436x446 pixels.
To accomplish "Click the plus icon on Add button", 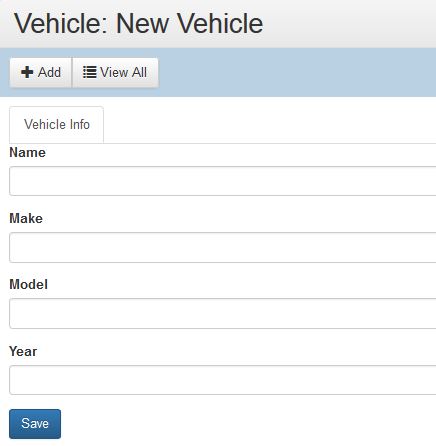I will pos(27,72).
